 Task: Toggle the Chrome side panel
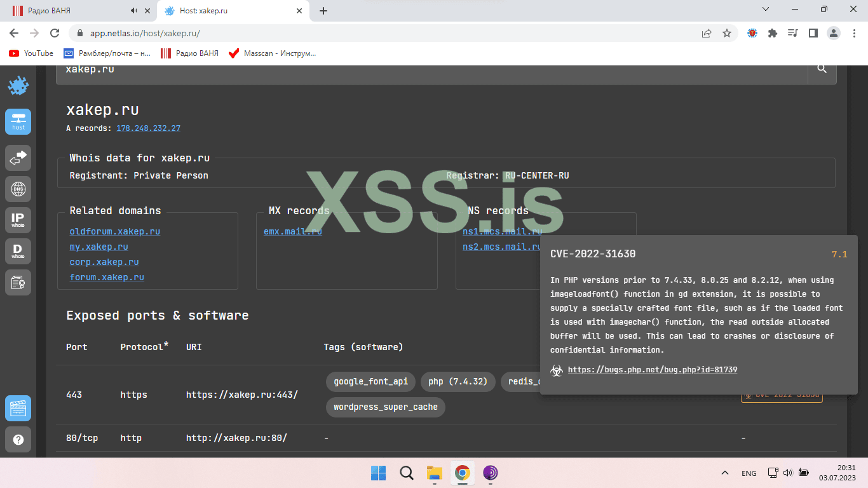(813, 33)
